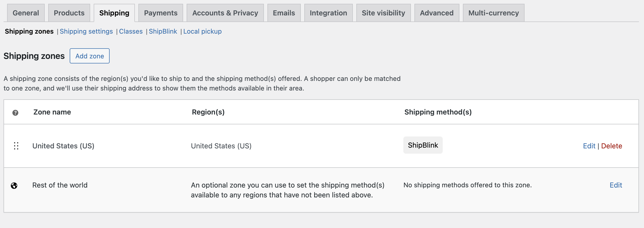Image resolution: width=644 pixels, height=228 pixels.
Task: Edit the United States zone
Action: click(x=589, y=146)
